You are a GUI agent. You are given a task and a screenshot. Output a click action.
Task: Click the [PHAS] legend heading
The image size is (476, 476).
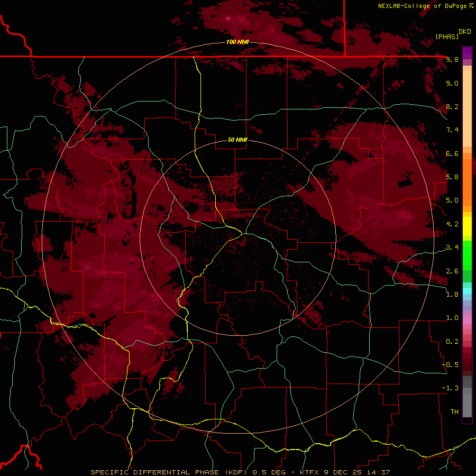tap(447, 36)
